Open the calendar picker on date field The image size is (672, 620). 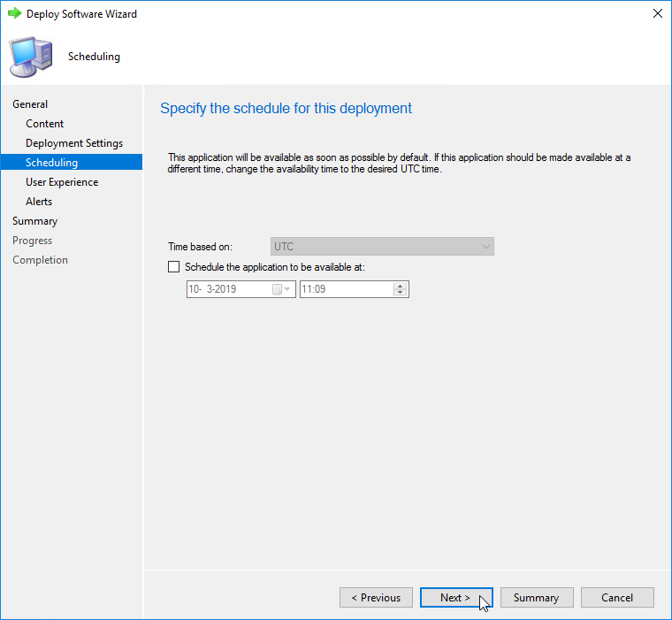[x=278, y=289]
